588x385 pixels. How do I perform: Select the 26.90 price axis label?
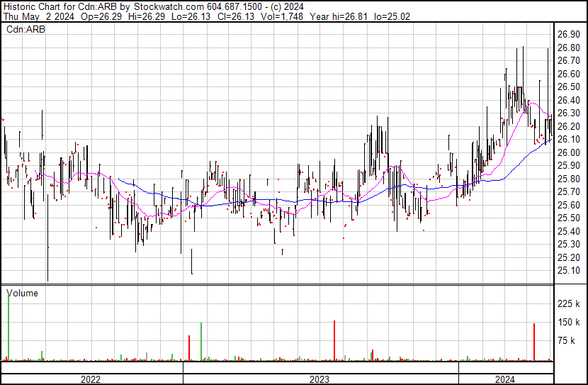pyautogui.click(x=568, y=35)
